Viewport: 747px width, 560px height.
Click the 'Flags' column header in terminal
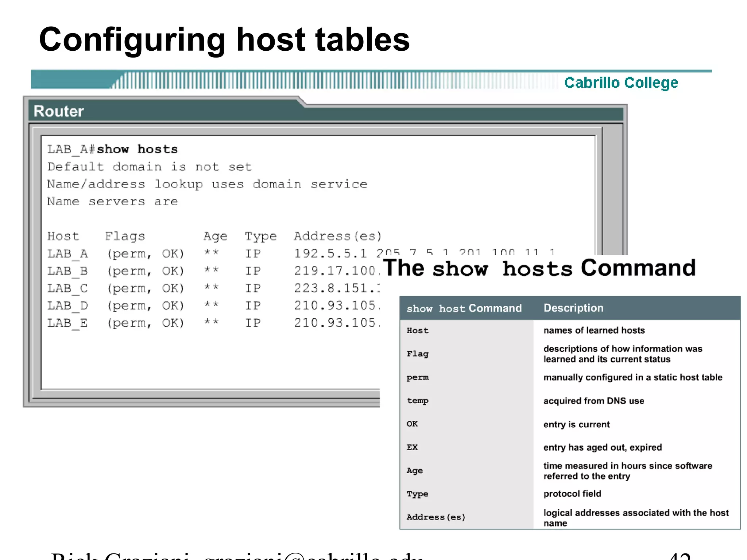click(x=125, y=236)
